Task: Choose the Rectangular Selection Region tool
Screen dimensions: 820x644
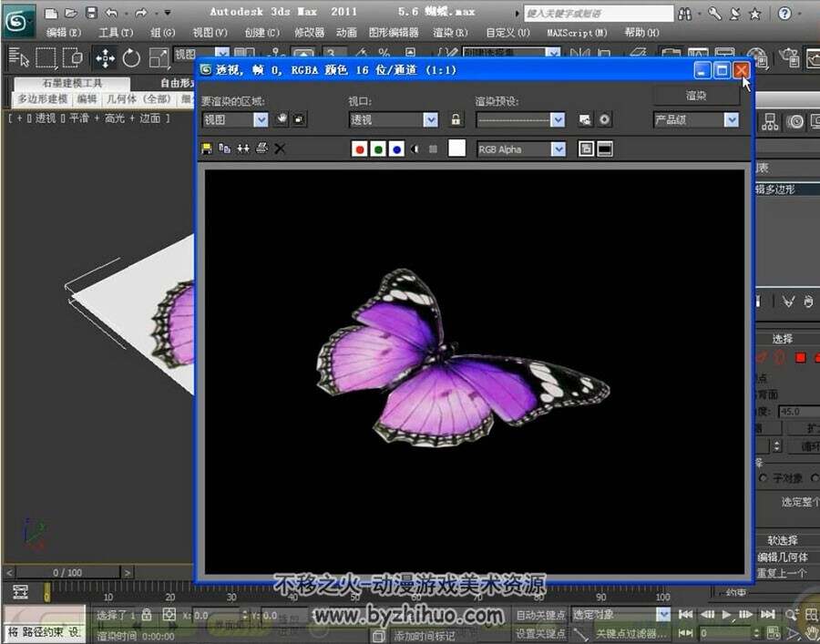Action: coord(46,57)
